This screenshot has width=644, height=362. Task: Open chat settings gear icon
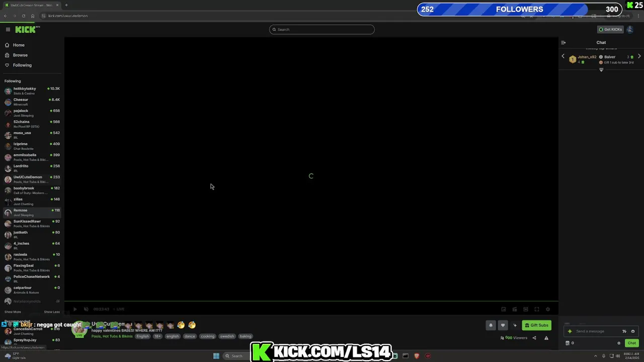pos(619,343)
